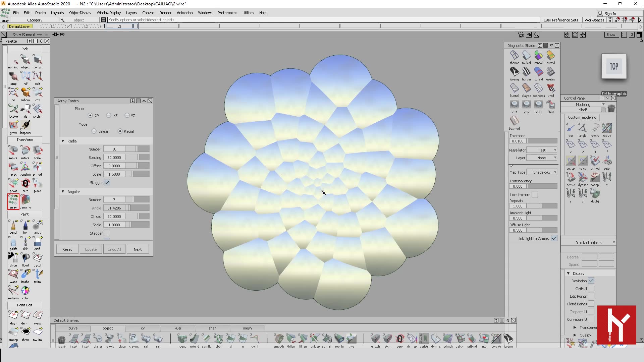Image resolution: width=644 pixels, height=362 pixels.
Task: Switch to the mesh shelf tab
Action: (247, 328)
